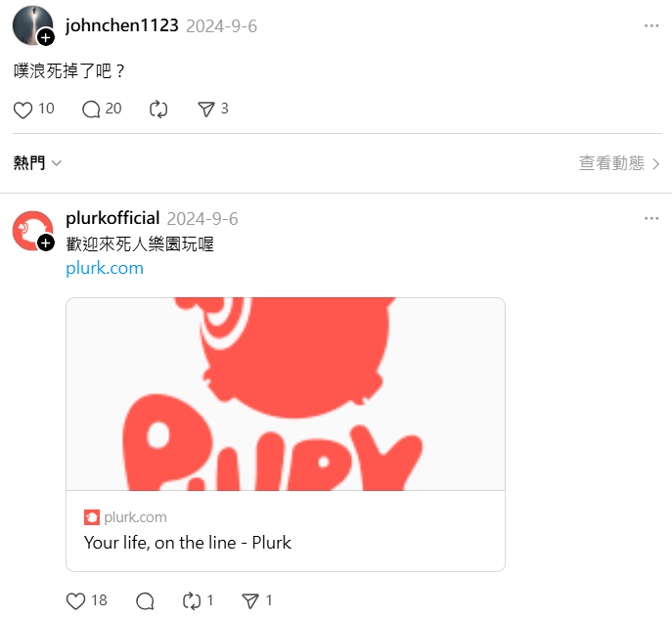Repost johnchen1123's post
The image size is (672, 619).
[x=158, y=110]
